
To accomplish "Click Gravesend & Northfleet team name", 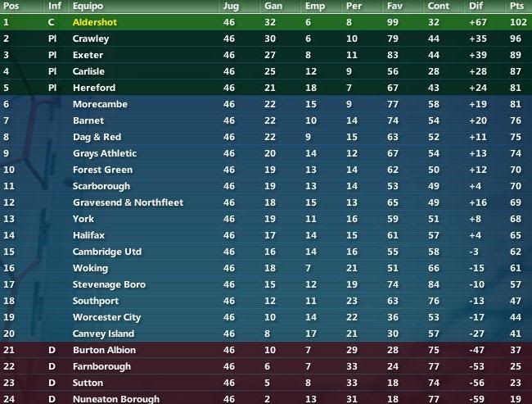I will point(128,202).
